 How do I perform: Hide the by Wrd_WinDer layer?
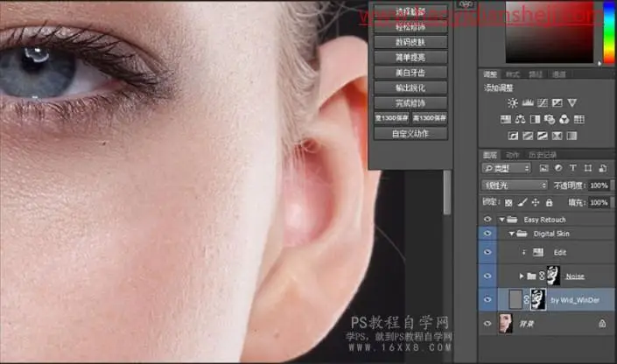pos(487,300)
